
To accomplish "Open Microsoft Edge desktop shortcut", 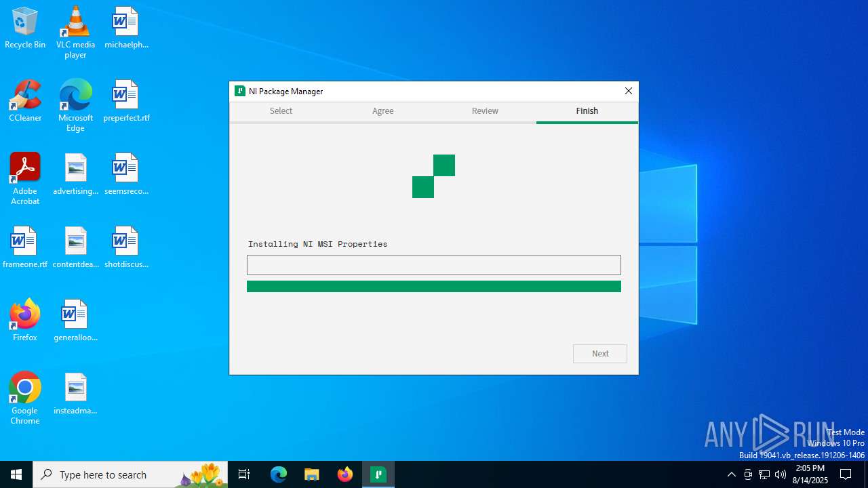I will pyautogui.click(x=75, y=106).
